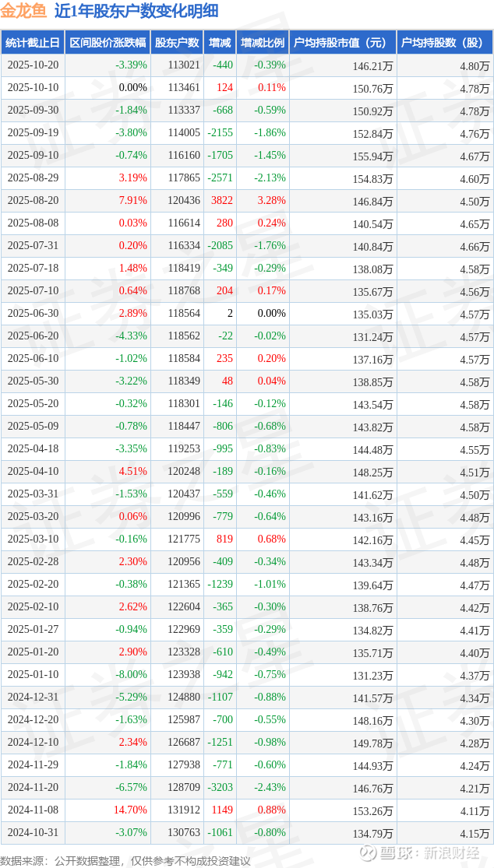
Task: Select the 2024-10-31 date cell
Action: coord(33,833)
